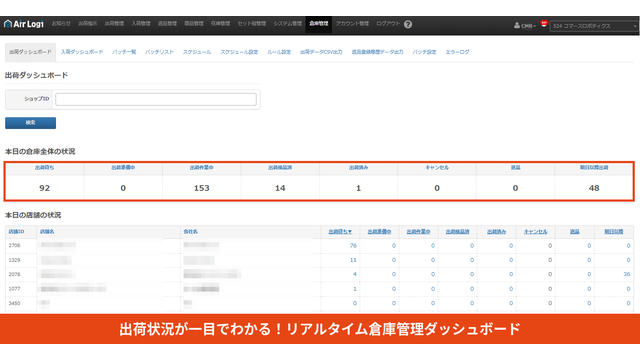Click the warehouse total value 48
This screenshot has height=360, width=640.
(594, 188)
